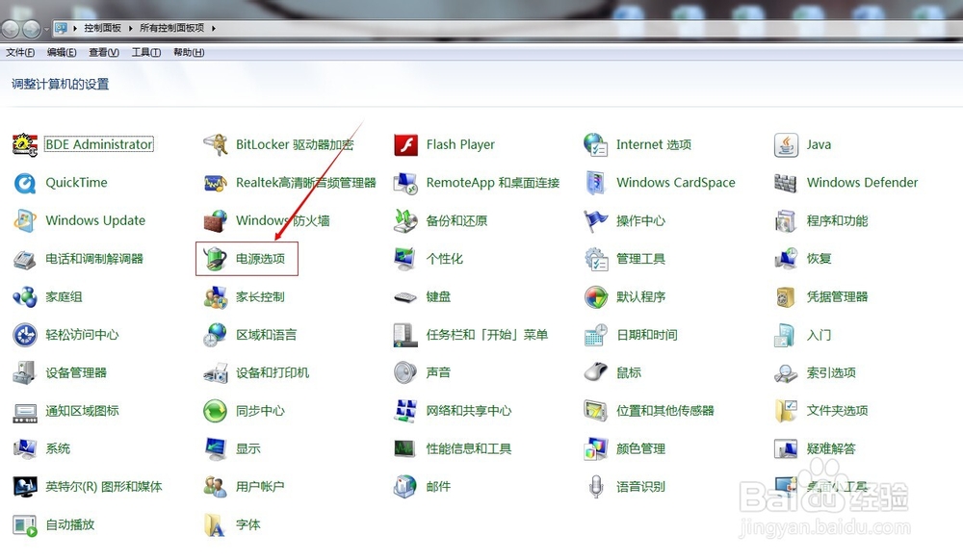Click the Windows Update icon
This screenshot has height=560, width=963.
pyautogui.click(x=25, y=220)
